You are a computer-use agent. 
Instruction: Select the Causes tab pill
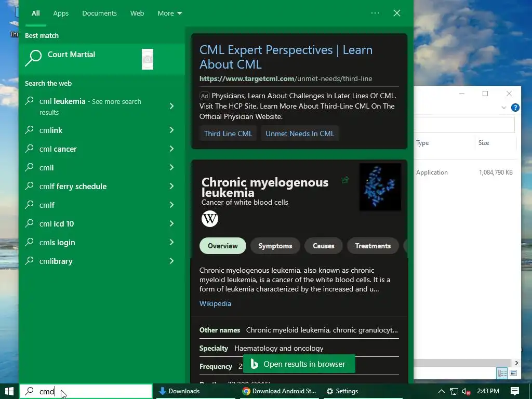click(x=323, y=246)
